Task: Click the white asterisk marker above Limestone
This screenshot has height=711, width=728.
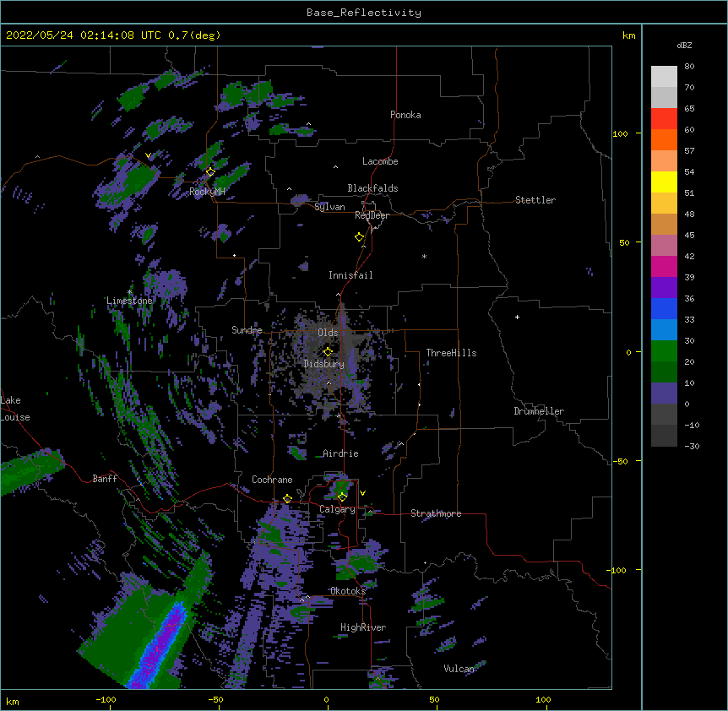Action: [129, 292]
